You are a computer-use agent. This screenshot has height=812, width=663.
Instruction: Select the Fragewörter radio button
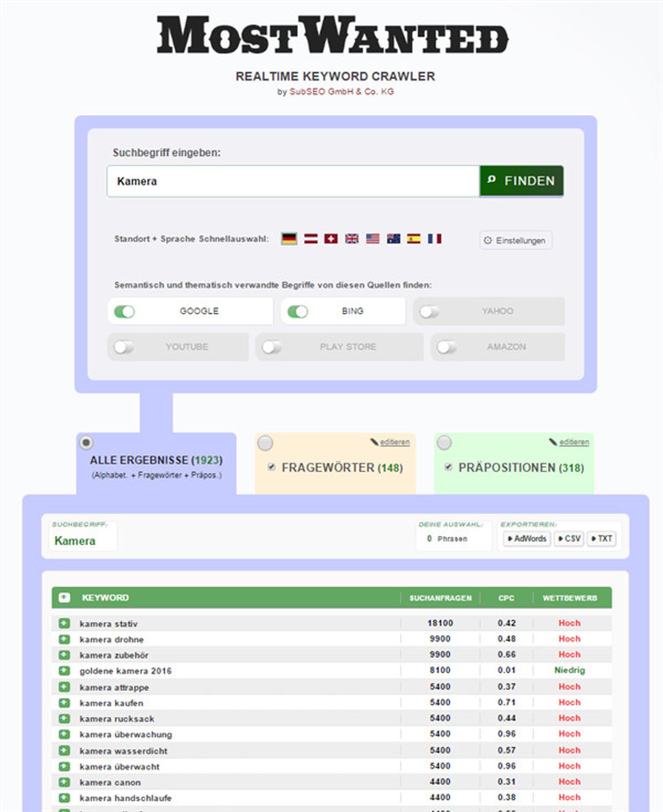[265, 443]
